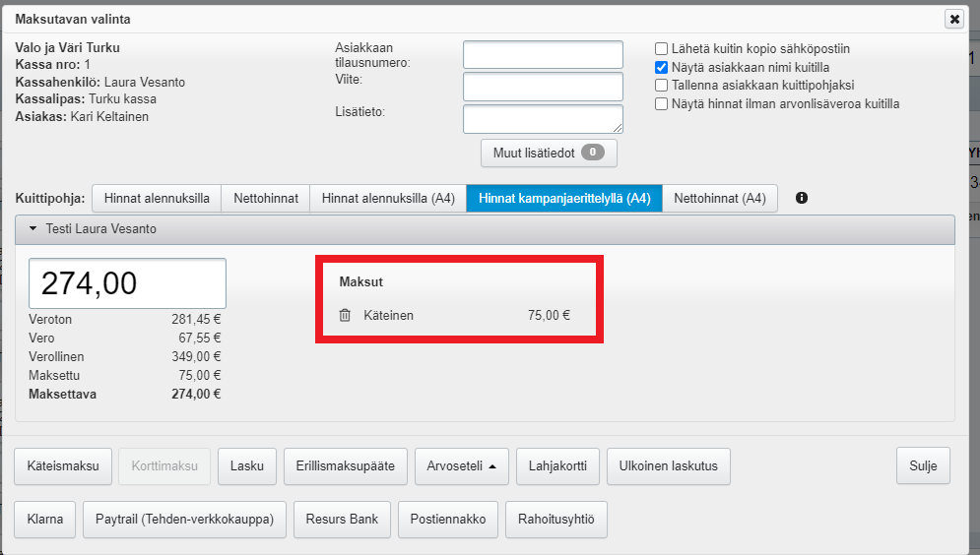Enable Lähetä kuitin kopio sähköpostiin checkbox
The width and height of the screenshot is (980, 555).
[x=663, y=48]
